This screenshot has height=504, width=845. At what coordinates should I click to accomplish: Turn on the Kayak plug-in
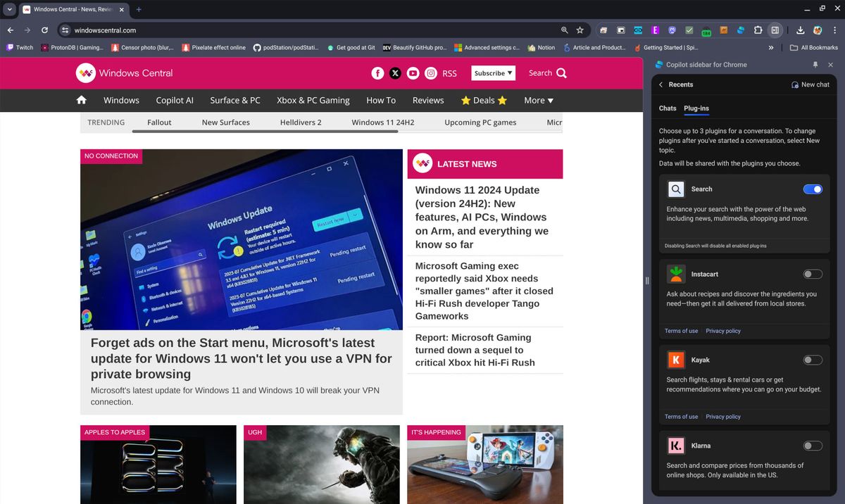click(x=812, y=360)
